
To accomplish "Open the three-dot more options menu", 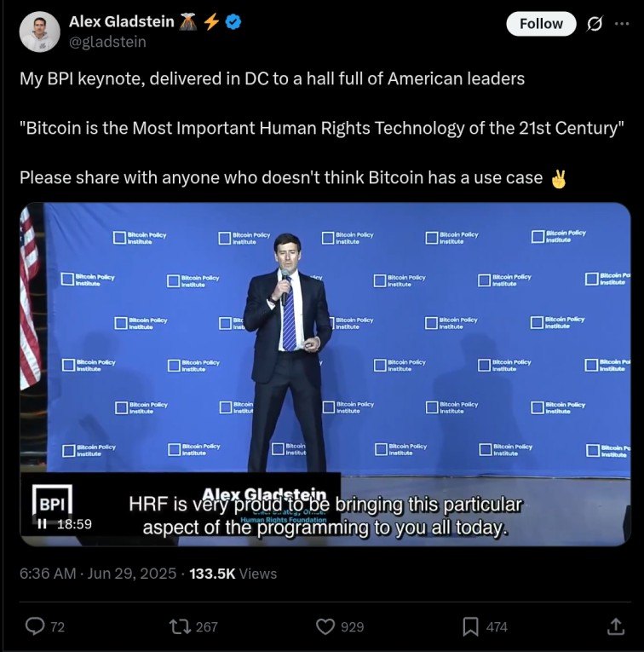I will tap(622, 24).
